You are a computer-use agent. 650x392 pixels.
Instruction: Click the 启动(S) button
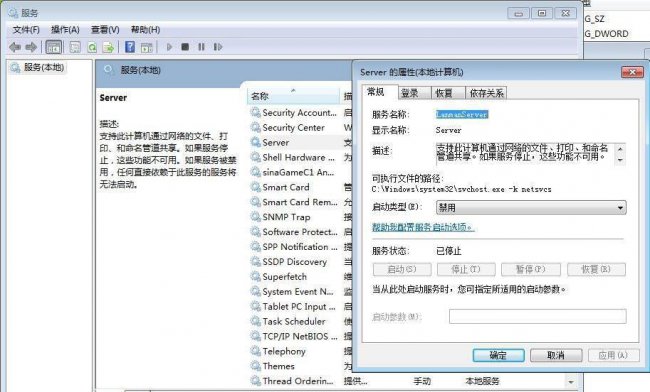402,269
